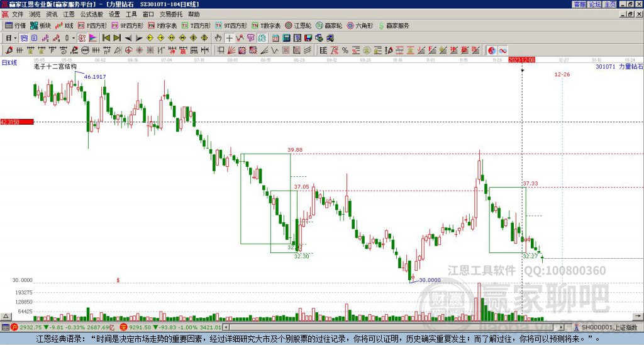The width and height of the screenshot is (644, 345).
Task: Open the P数字表 tool
Action: tap(163, 25)
